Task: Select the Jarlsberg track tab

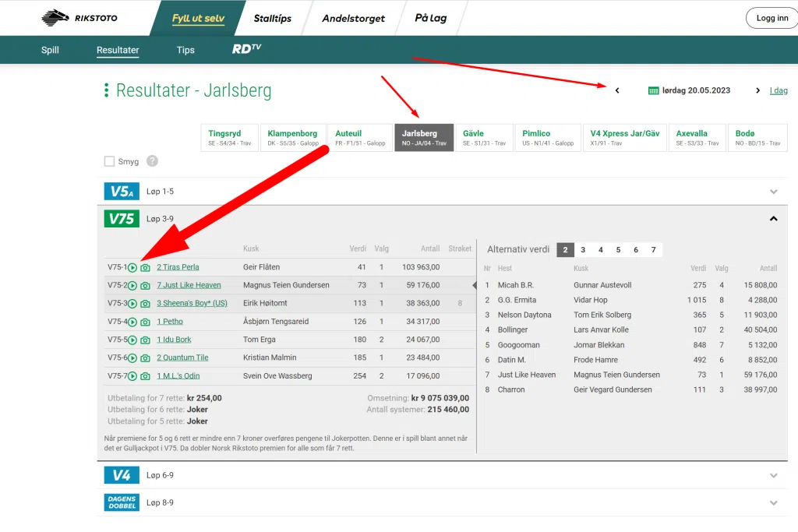Action: coord(424,137)
